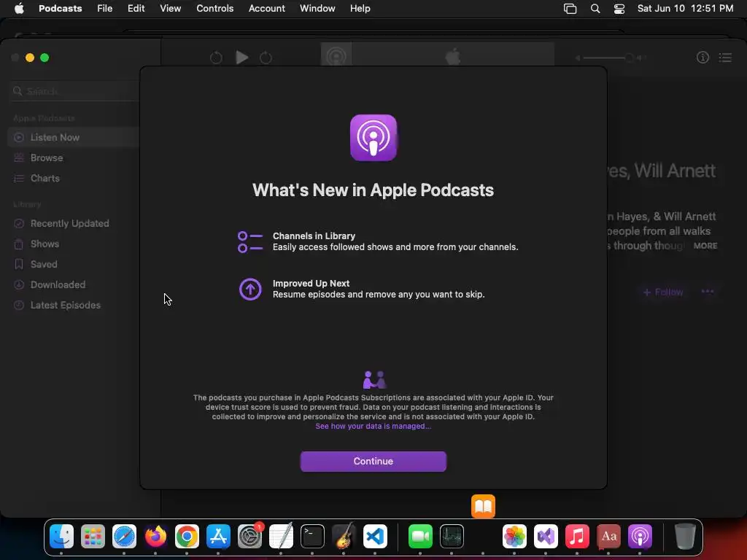This screenshot has height=560, width=747.
Task: Open Safari in the Dock
Action: (124, 537)
